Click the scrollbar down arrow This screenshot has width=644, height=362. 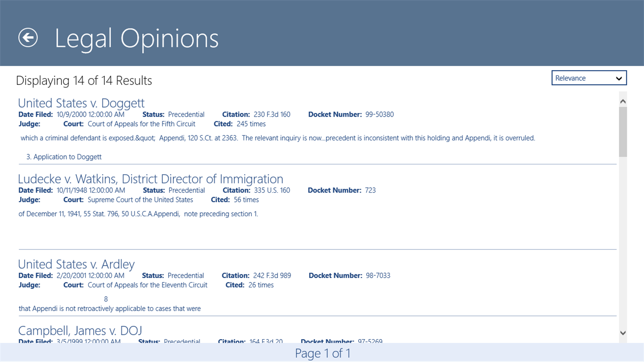tap(623, 333)
